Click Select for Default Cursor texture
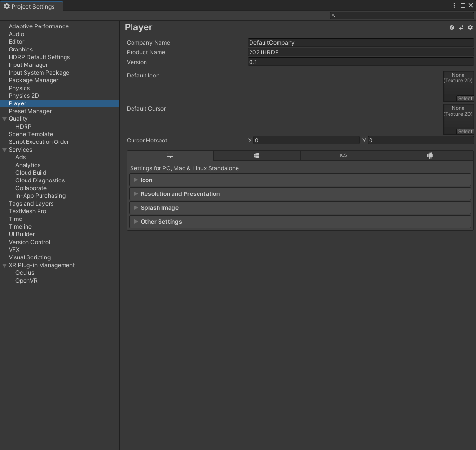The height and width of the screenshot is (450, 476). tap(464, 131)
